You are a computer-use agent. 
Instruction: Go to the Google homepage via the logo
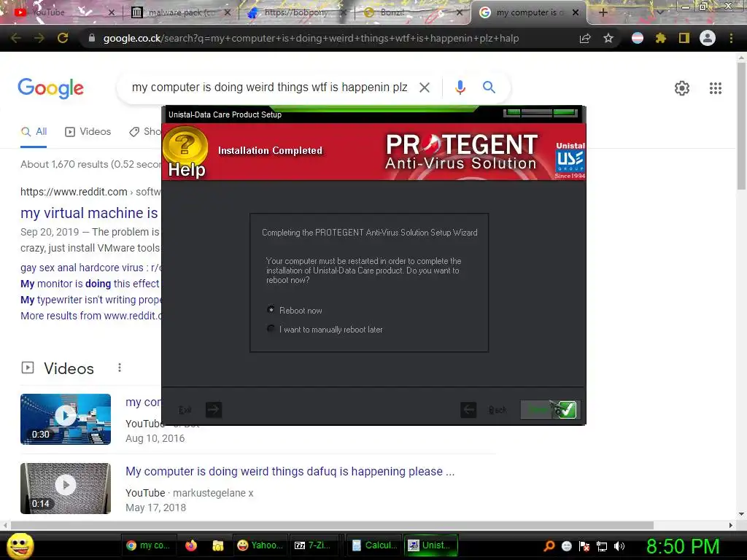click(x=50, y=88)
